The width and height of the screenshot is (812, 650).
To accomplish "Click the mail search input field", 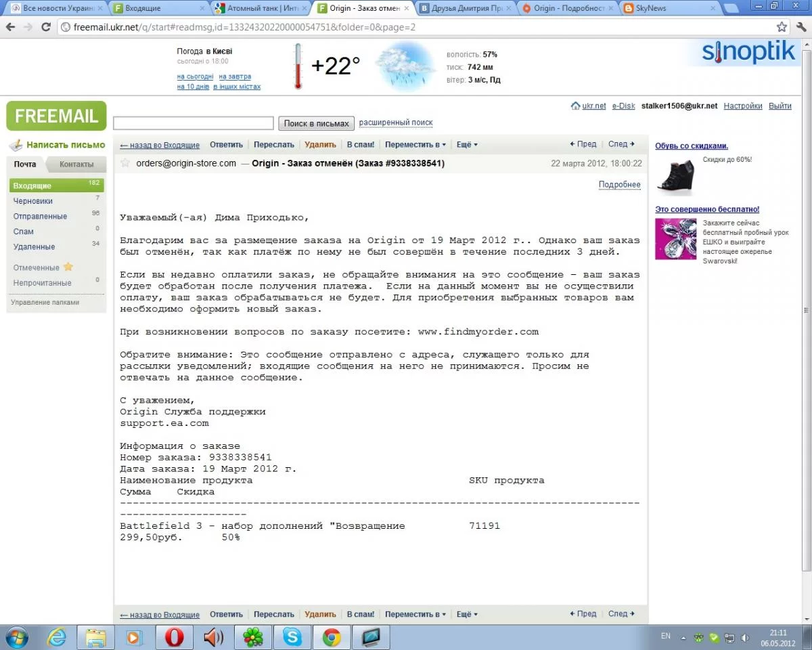I will [193, 123].
